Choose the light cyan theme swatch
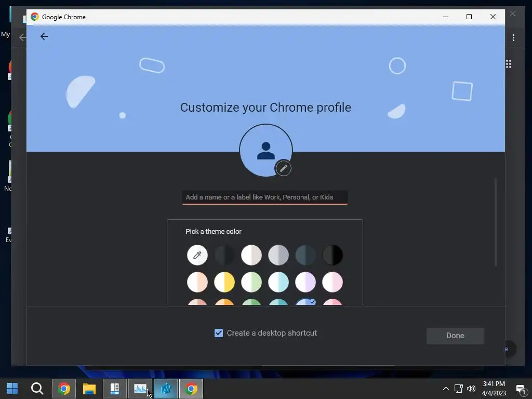The width and height of the screenshot is (532, 399). (278, 282)
